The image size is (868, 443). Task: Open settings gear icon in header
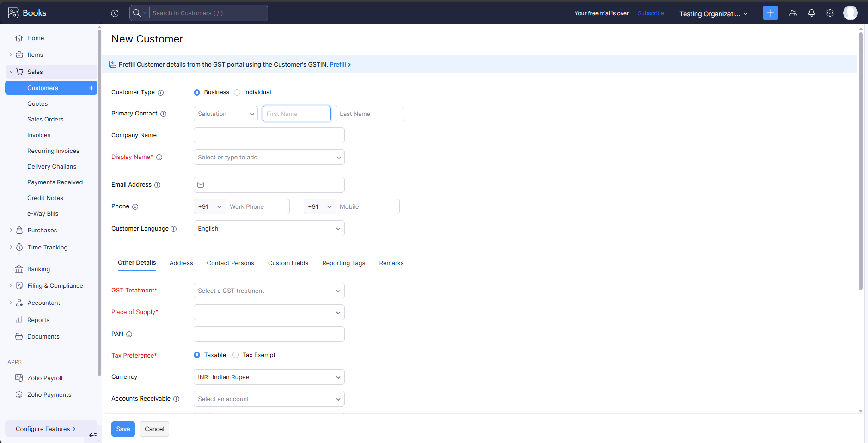click(x=830, y=13)
